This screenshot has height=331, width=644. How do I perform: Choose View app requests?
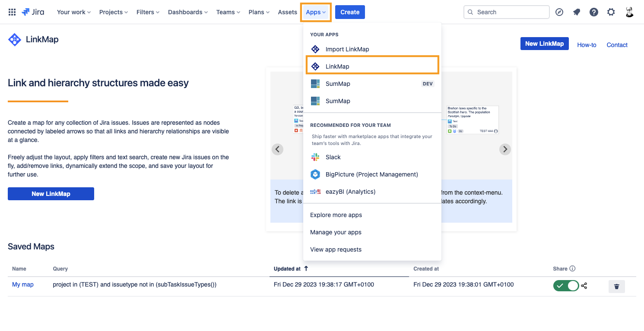point(372,249)
